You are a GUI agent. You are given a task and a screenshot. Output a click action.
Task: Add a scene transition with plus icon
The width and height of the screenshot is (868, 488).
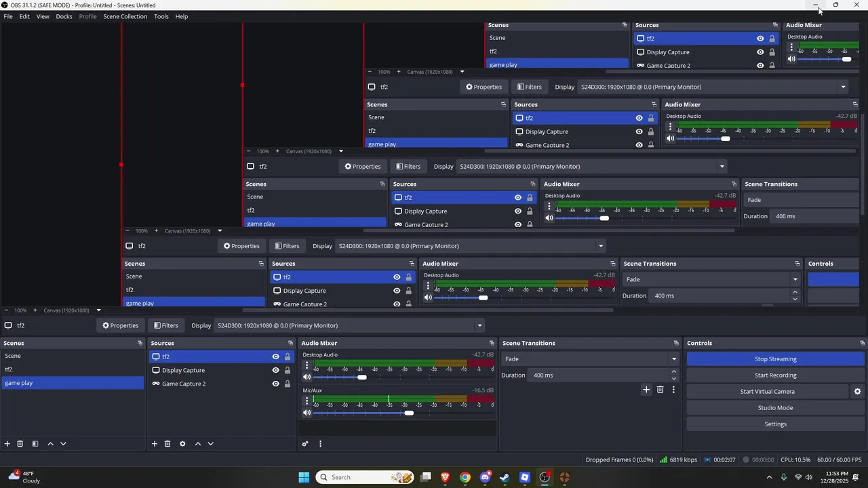[646, 390]
